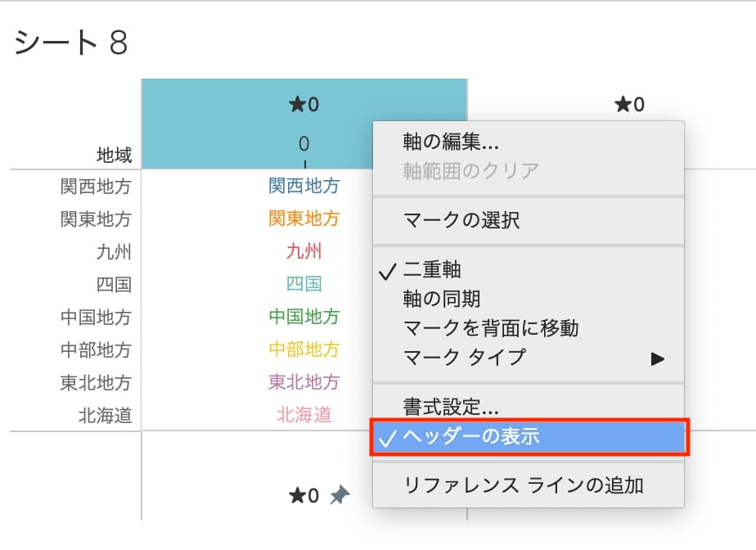The image size is (756, 550).
Task: Click the highlighted ★0 axis header
Action: point(304,105)
